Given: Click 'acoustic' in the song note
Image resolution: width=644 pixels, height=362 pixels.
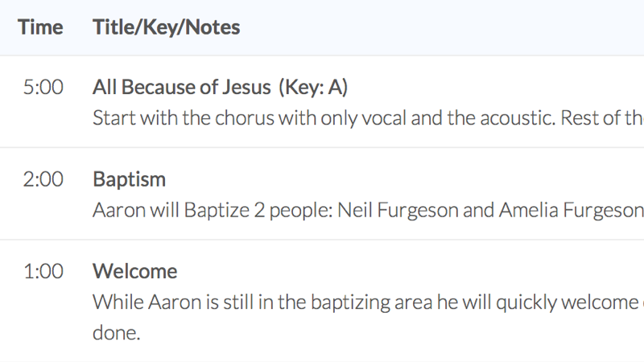Looking at the screenshot, I should [518, 118].
